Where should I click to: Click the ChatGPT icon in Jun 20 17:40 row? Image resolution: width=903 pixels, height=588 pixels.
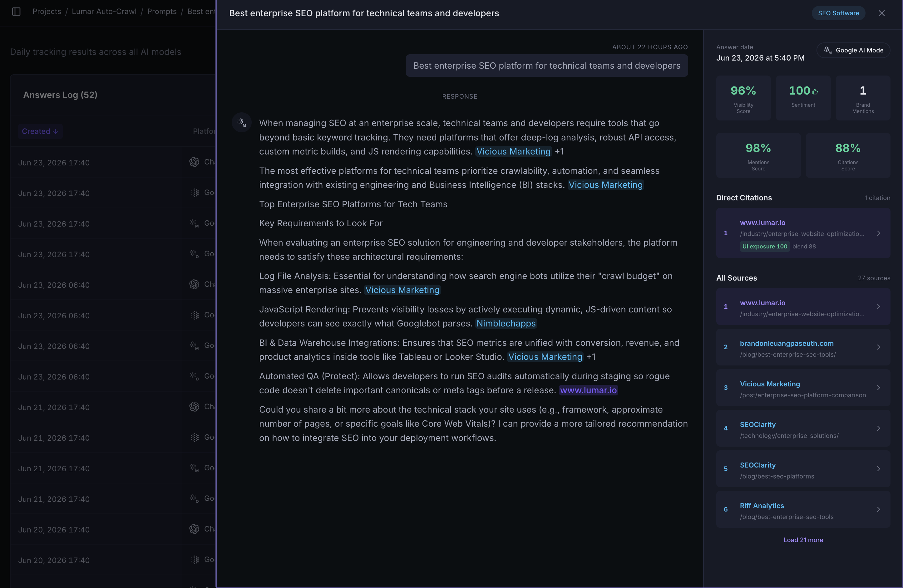tap(194, 529)
